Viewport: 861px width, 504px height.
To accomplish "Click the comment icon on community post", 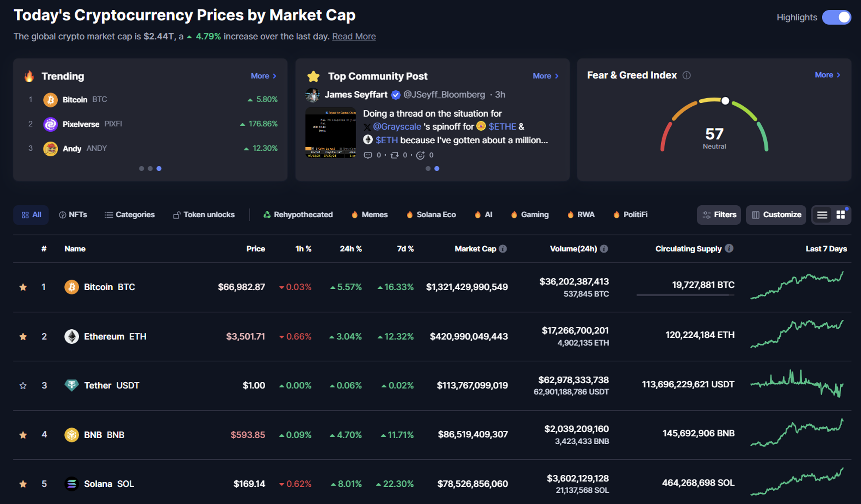I will click(x=368, y=155).
